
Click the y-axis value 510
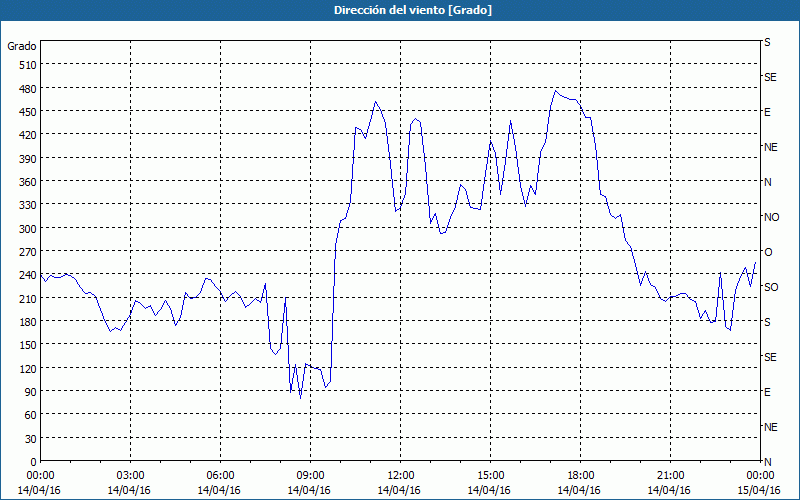click(x=28, y=65)
